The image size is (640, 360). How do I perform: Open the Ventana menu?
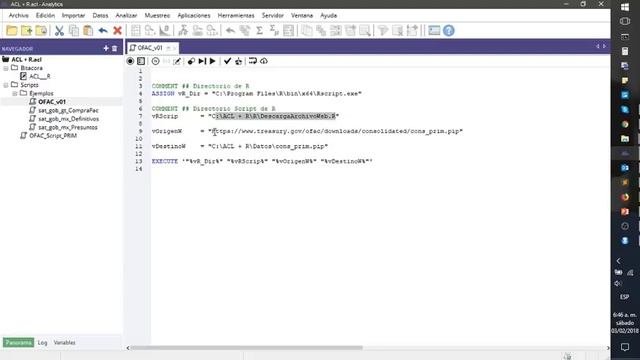(302, 16)
